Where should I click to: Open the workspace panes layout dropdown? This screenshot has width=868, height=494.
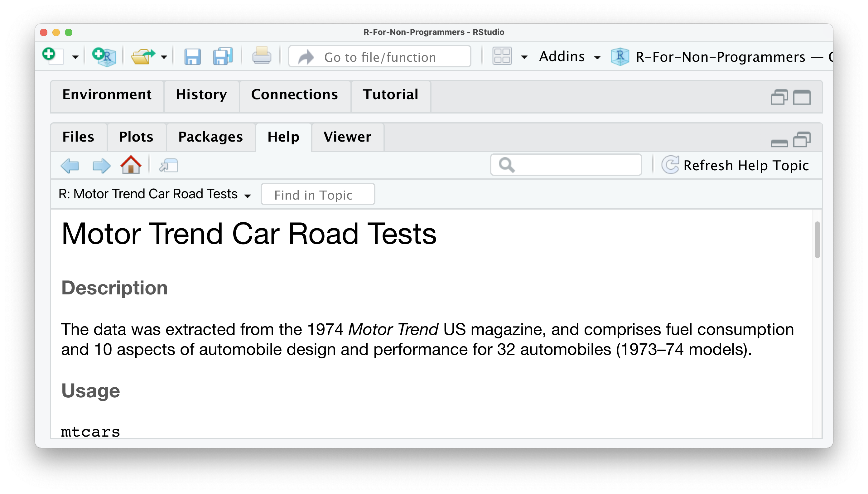pos(524,57)
